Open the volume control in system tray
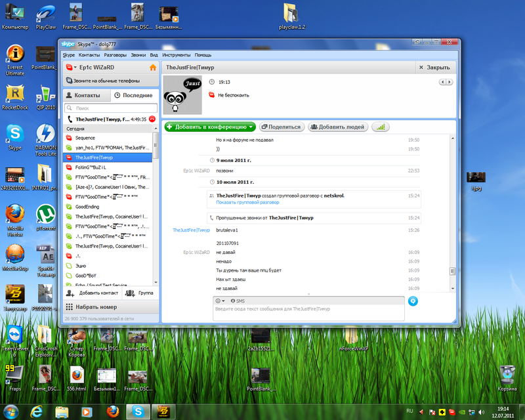 coord(482,412)
